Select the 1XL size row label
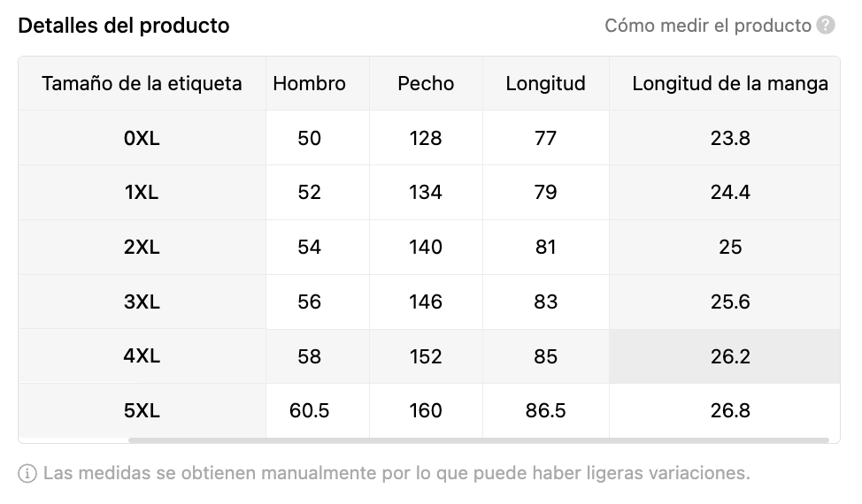Image resolution: width=862 pixels, height=504 pixels. pyautogui.click(x=142, y=192)
